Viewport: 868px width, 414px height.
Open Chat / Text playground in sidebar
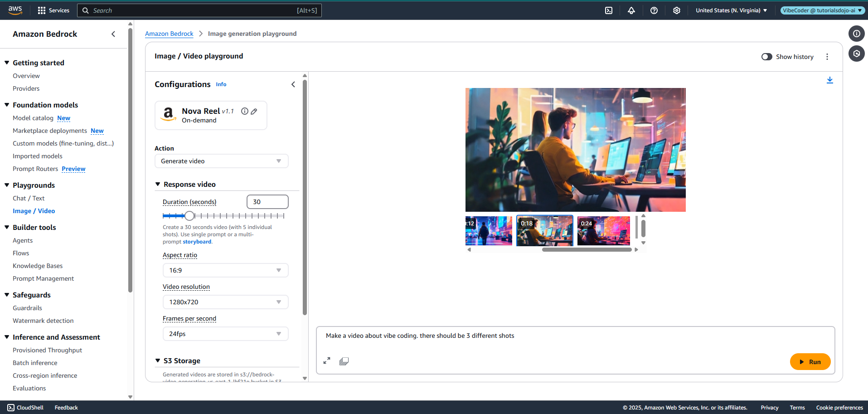click(29, 198)
